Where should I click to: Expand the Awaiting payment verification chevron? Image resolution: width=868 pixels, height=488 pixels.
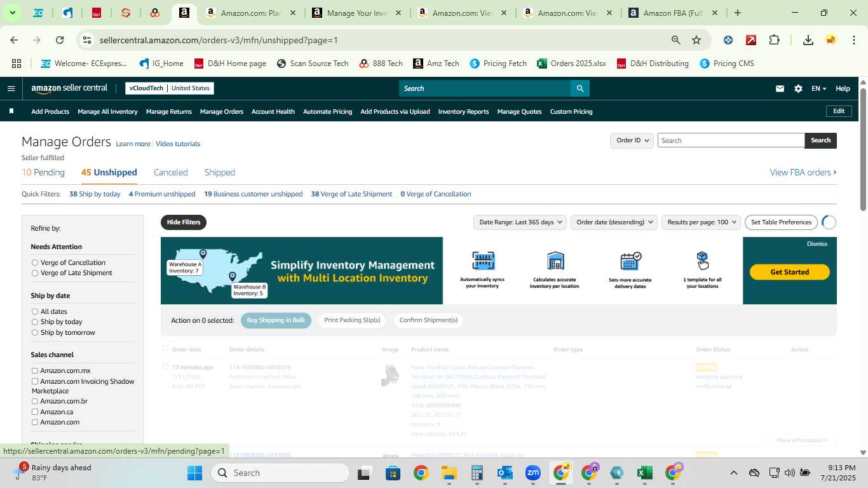[x=729, y=386]
